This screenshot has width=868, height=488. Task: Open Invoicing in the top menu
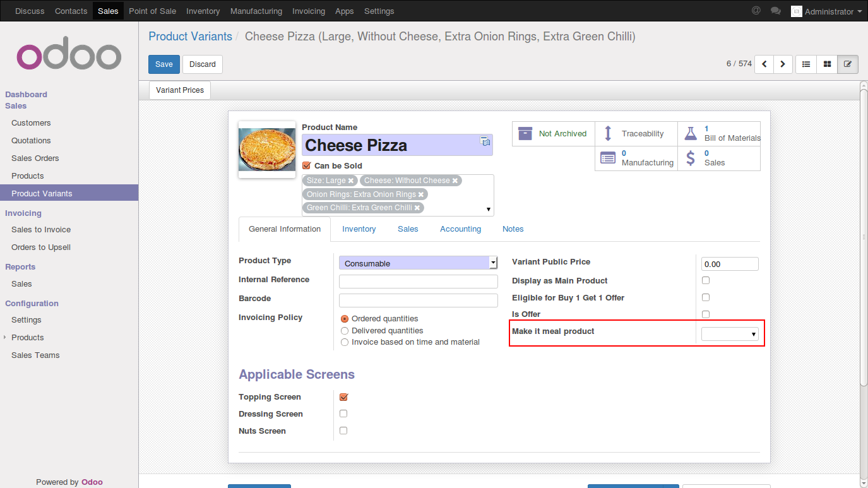(x=309, y=11)
